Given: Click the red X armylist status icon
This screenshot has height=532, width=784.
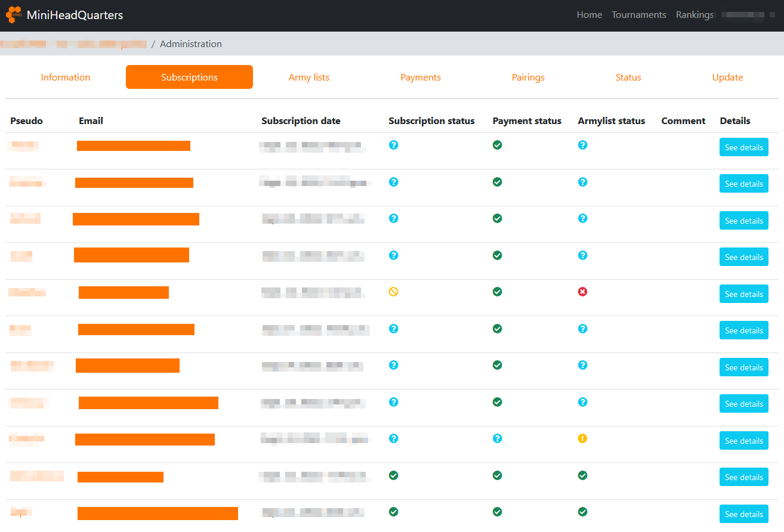Looking at the screenshot, I should tap(582, 292).
